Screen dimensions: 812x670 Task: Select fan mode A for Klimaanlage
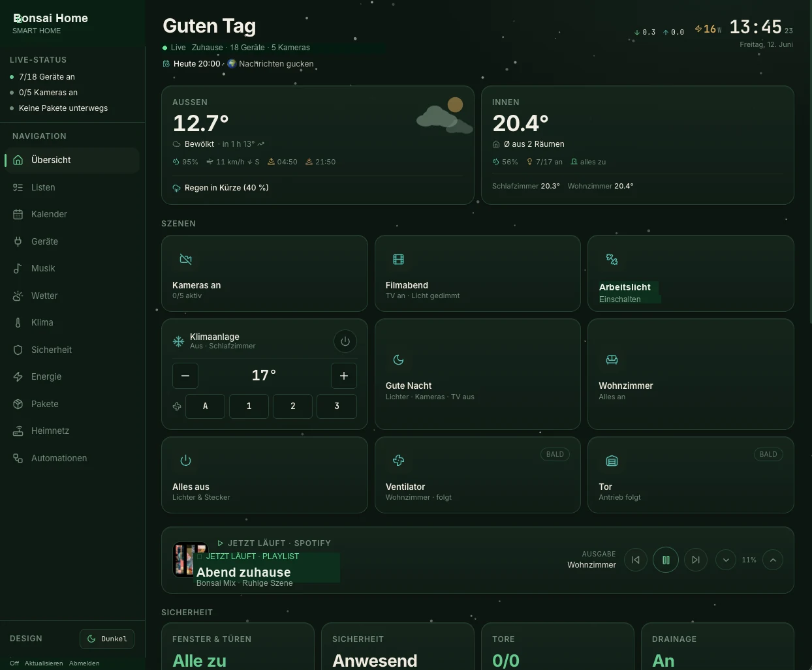click(205, 406)
